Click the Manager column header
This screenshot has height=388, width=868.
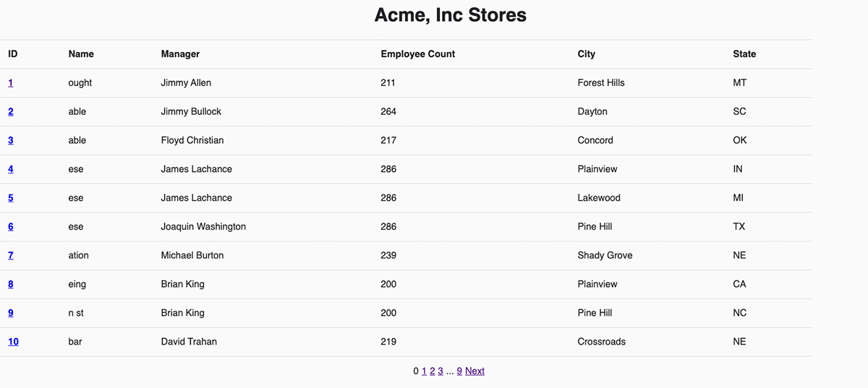[180, 54]
